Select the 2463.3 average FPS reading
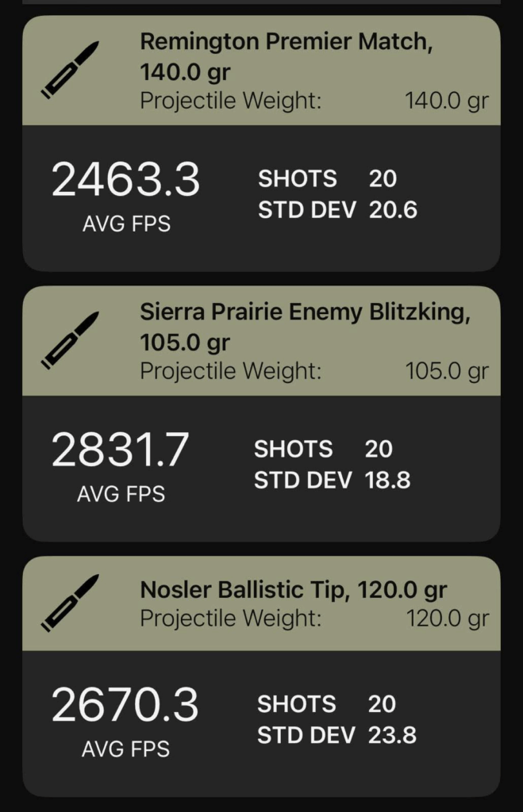 [125, 180]
